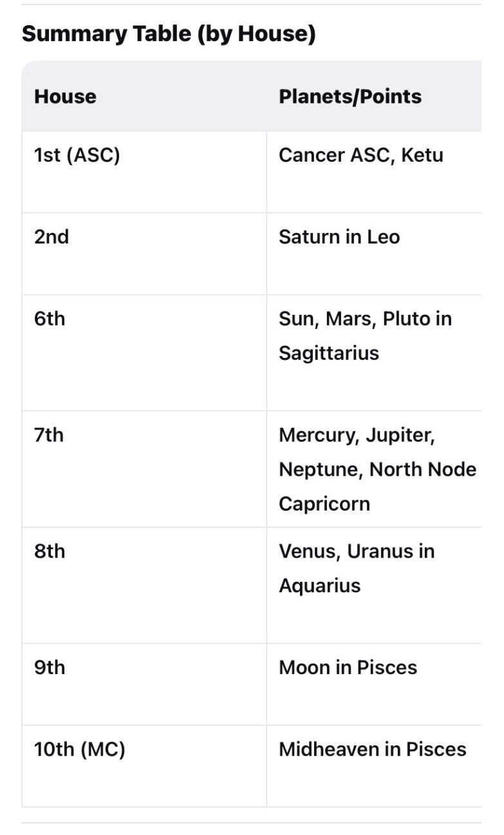504x835 pixels.
Task: Select the "House" column header
Action: point(65,97)
